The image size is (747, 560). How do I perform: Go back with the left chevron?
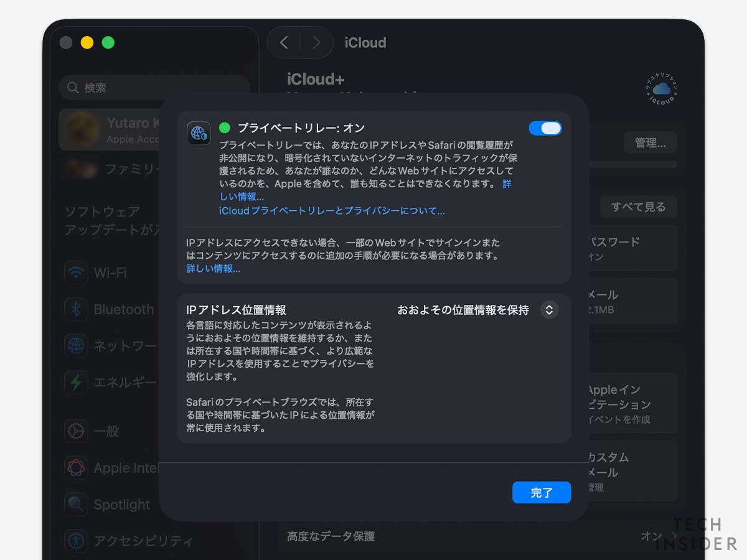click(x=284, y=42)
